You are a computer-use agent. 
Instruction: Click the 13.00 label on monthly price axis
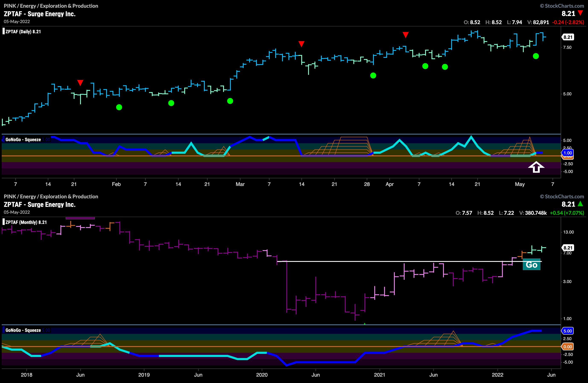pos(569,232)
